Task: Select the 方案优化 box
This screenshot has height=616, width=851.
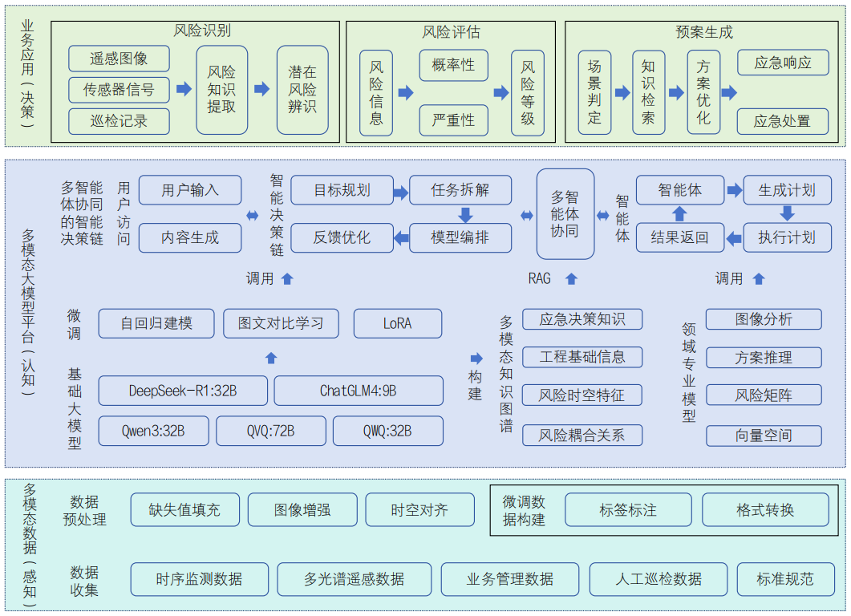Action: point(703,92)
